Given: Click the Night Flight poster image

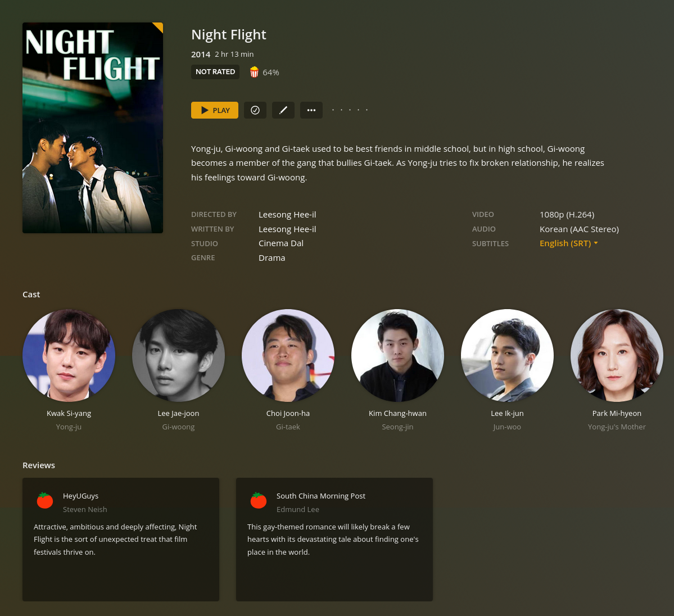Looking at the screenshot, I should 92,128.
